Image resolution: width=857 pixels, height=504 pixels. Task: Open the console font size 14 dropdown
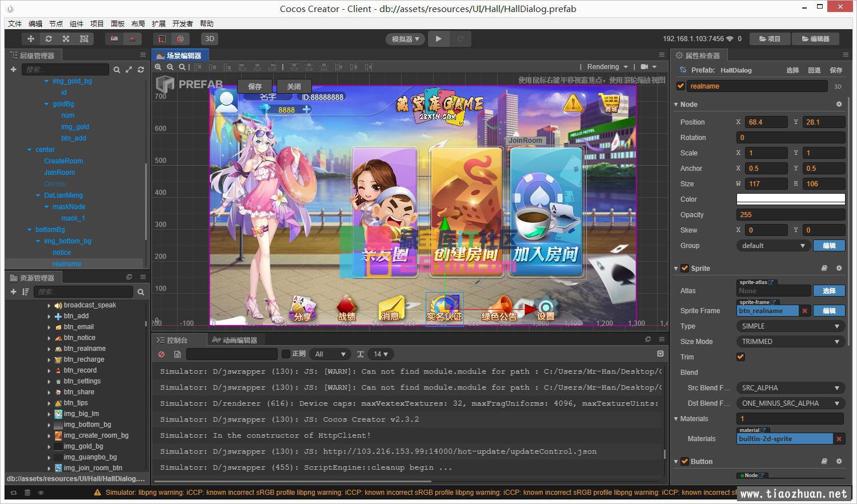[381, 354]
